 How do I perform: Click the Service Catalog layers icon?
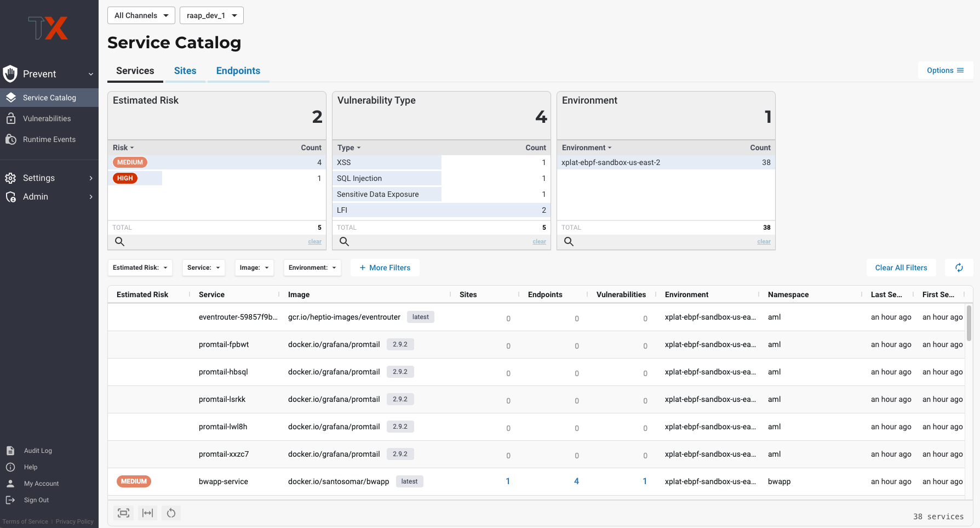[x=11, y=98]
